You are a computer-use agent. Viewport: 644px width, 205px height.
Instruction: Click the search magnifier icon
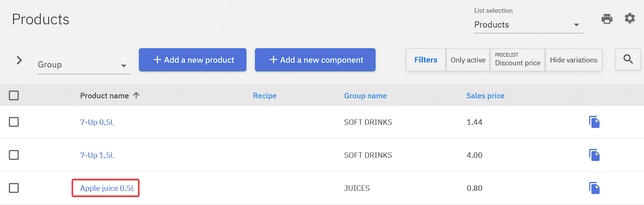pos(628,59)
